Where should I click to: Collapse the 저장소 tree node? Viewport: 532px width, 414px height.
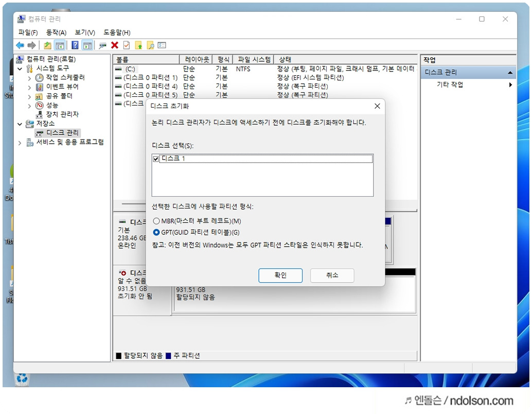point(20,124)
